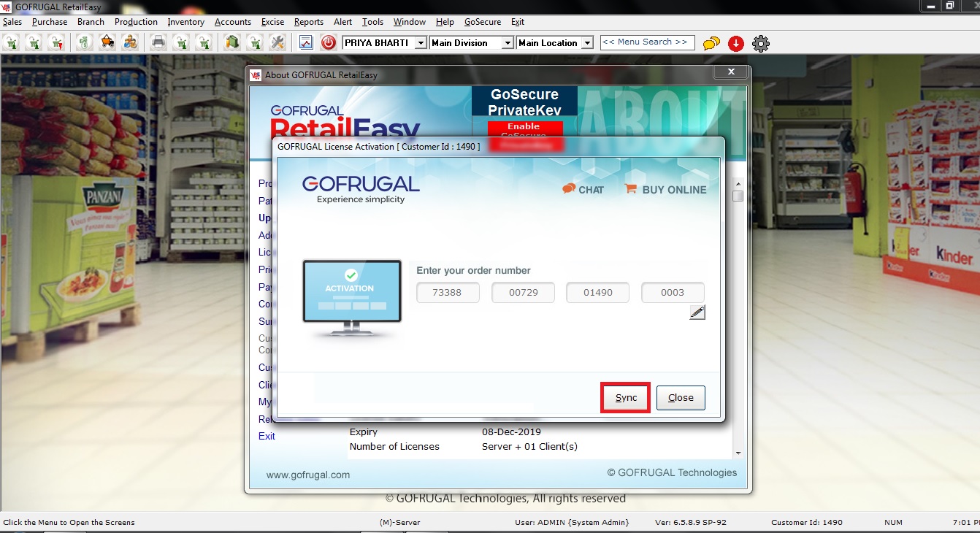Click the order number field showing 0003

click(x=673, y=293)
